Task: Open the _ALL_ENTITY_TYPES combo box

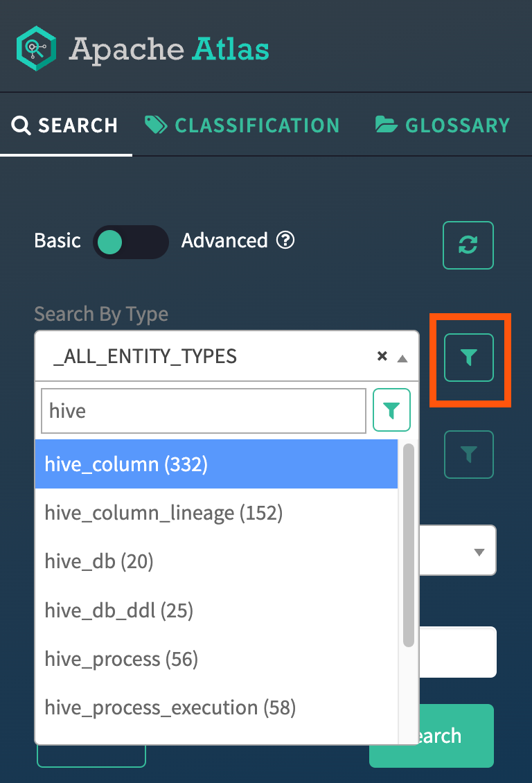Action: click(208, 356)
